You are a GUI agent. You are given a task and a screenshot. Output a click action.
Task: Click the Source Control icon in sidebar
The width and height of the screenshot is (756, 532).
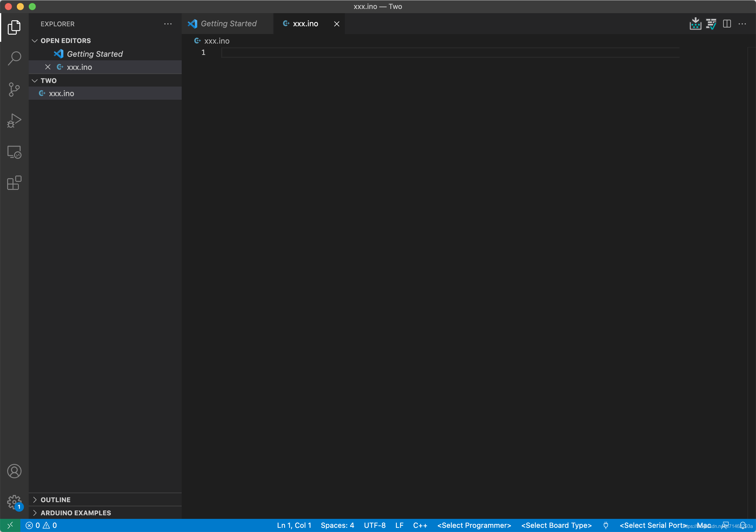tap(14, 89)
